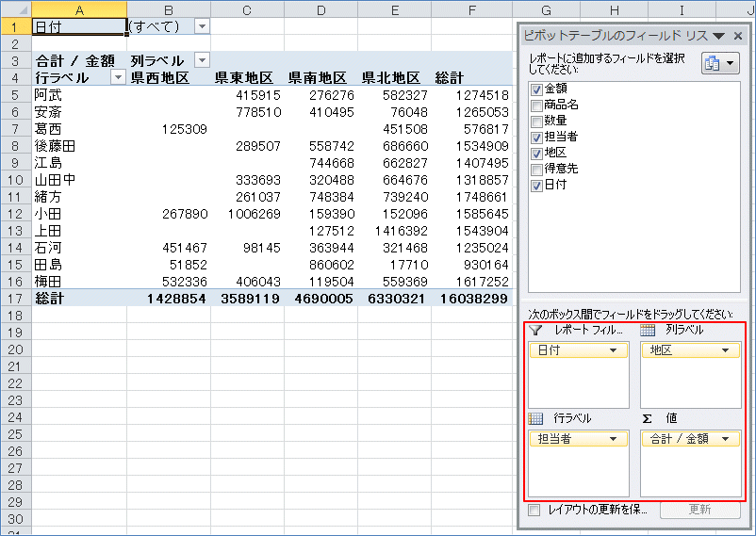
Task: Close the PivotTable field list pane
Action: pos(738,36)
